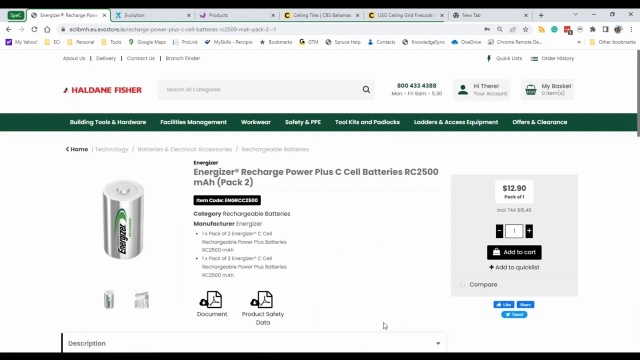640x360 pixels.
Task: Open the Chrome profile avatar
Action: coord(618,29)
